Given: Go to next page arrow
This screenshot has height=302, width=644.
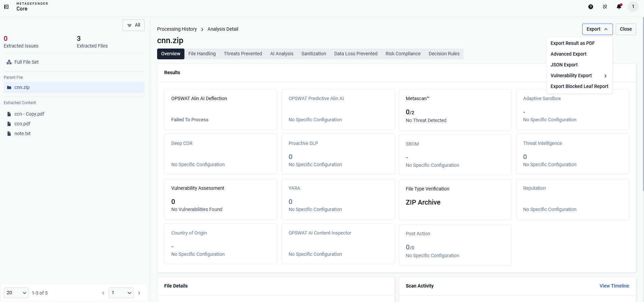Looking at the screenshot, I should pos(139,293).
